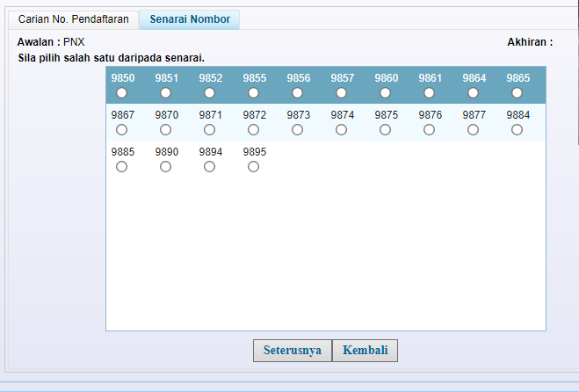Click the number label 9895
579x392 pixels.
point(255,152)
